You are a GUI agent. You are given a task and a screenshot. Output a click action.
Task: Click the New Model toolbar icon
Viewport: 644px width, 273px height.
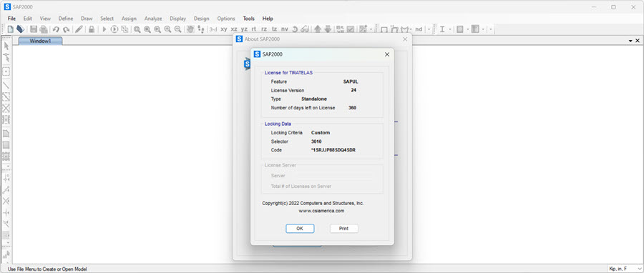click(11, 29)
